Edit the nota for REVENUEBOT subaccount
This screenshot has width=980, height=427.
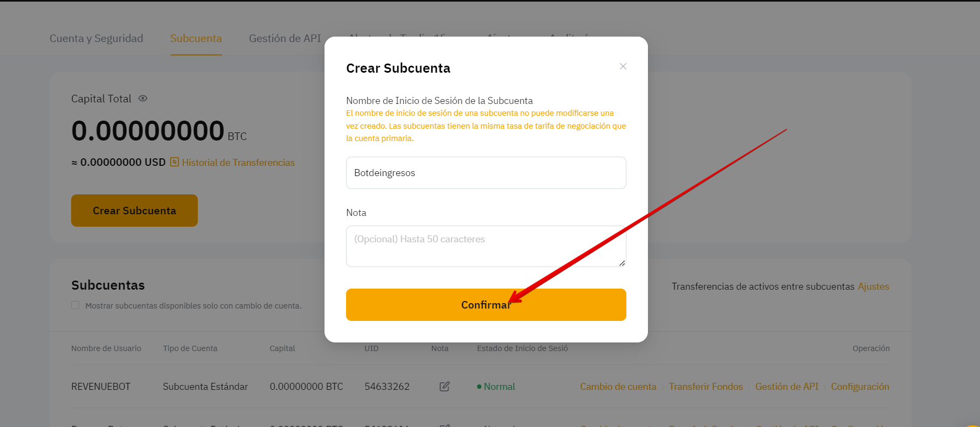click(x=445, y=387)
